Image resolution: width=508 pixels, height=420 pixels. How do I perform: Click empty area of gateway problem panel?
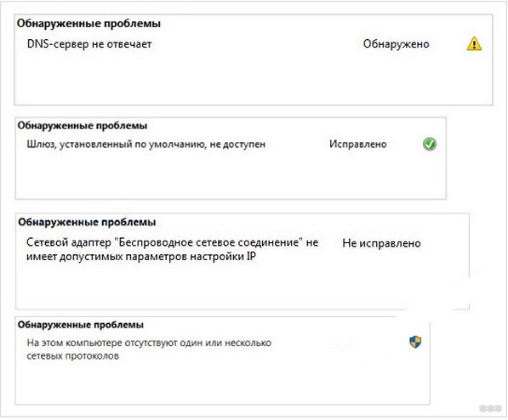pos(230,175)
